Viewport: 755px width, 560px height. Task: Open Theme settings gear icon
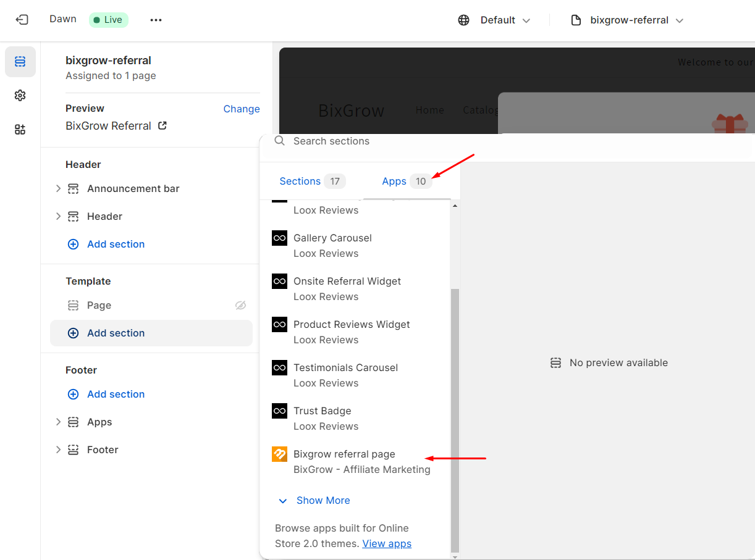tap(20, 96)
